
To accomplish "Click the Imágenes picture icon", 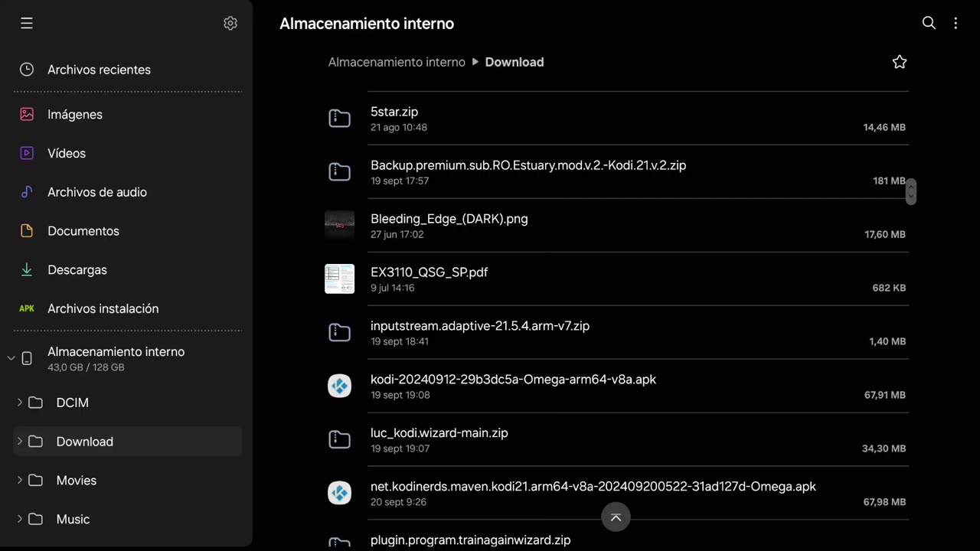I will tap(27, 114).
